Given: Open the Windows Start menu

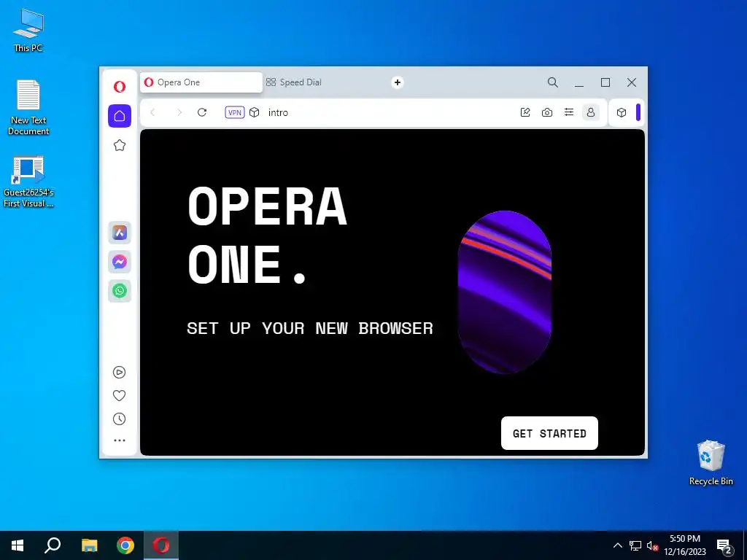Looking at the screenshot, I should click(x=18, y=545).
